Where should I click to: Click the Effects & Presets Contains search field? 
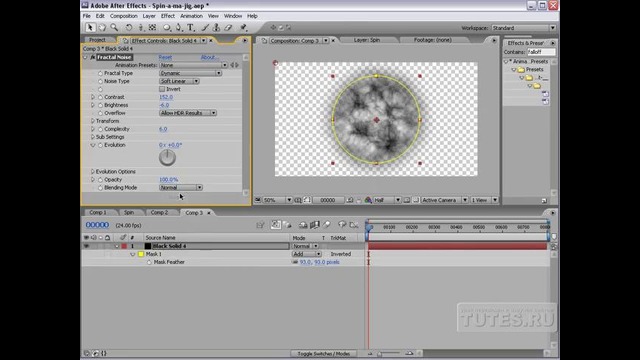click(541, 52)
